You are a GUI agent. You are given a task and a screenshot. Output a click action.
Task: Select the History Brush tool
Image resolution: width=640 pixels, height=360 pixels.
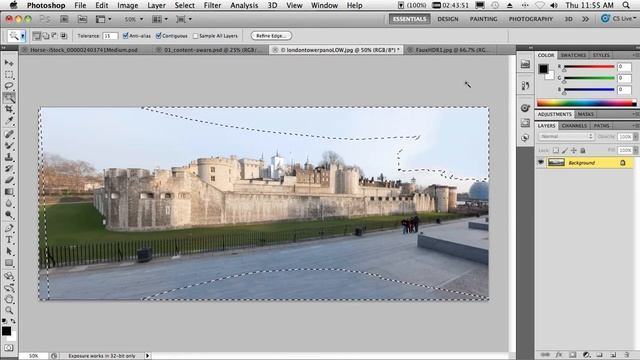(9, 169)
